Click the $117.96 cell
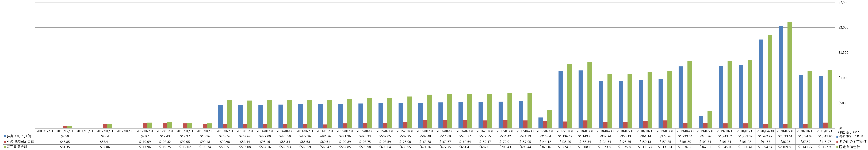 click(x=145, y=147)
